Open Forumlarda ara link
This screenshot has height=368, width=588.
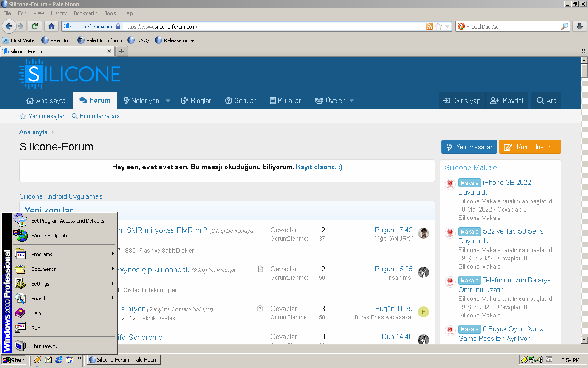[96, 116]
